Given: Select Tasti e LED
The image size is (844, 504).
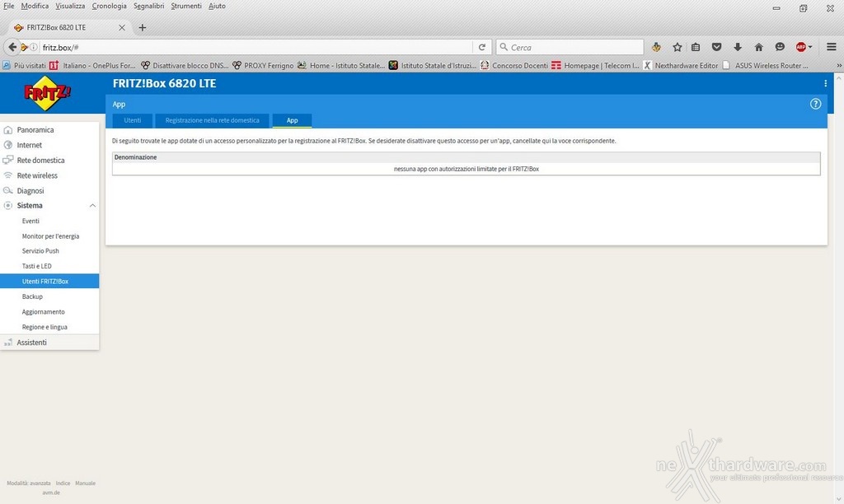Looking at the screenshot, I should tap(36, 266).
